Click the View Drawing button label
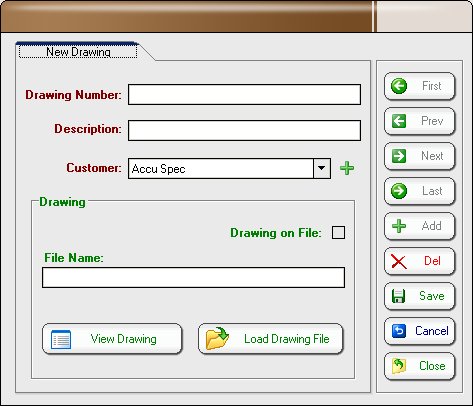This screenshot has height=406, width=473. coord(123,339)
